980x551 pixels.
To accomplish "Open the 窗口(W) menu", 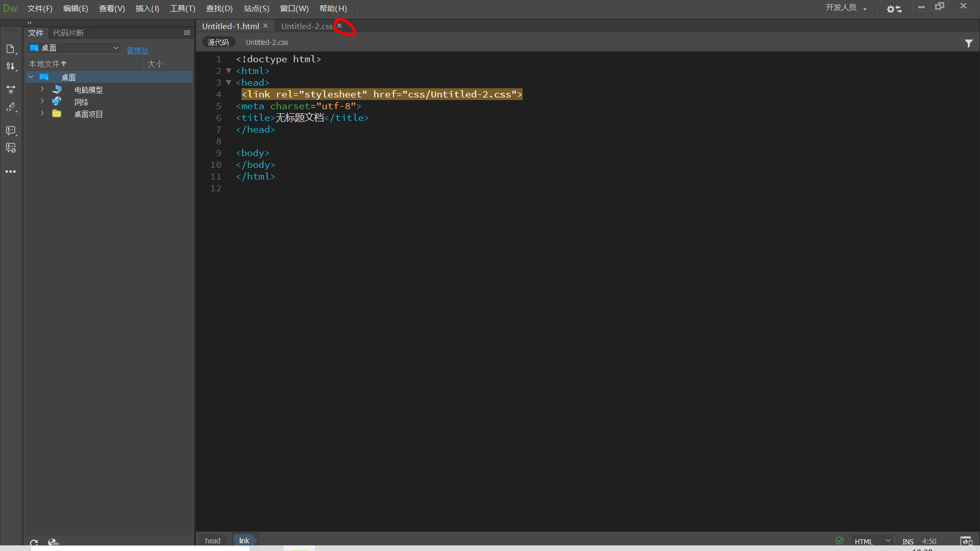I will [x=294, y=9].
